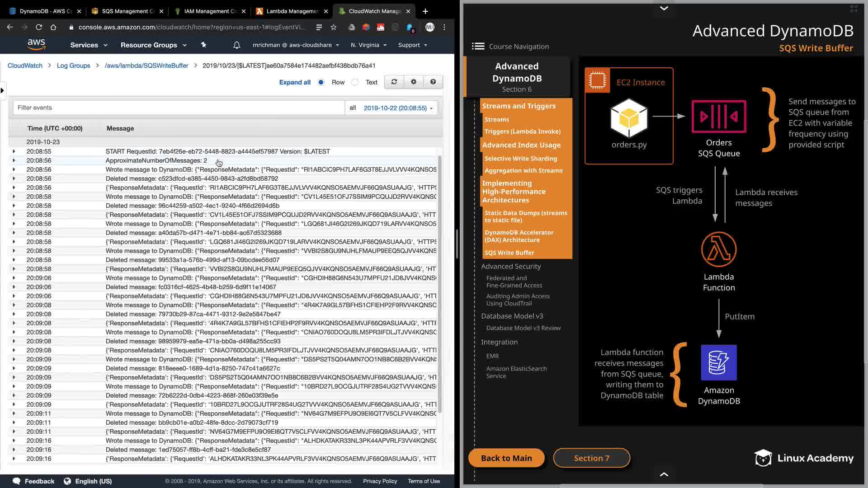Click the pin shortcut icon in AWS navbar
Screen dimensions: 868x488
(x=203, y=45)
